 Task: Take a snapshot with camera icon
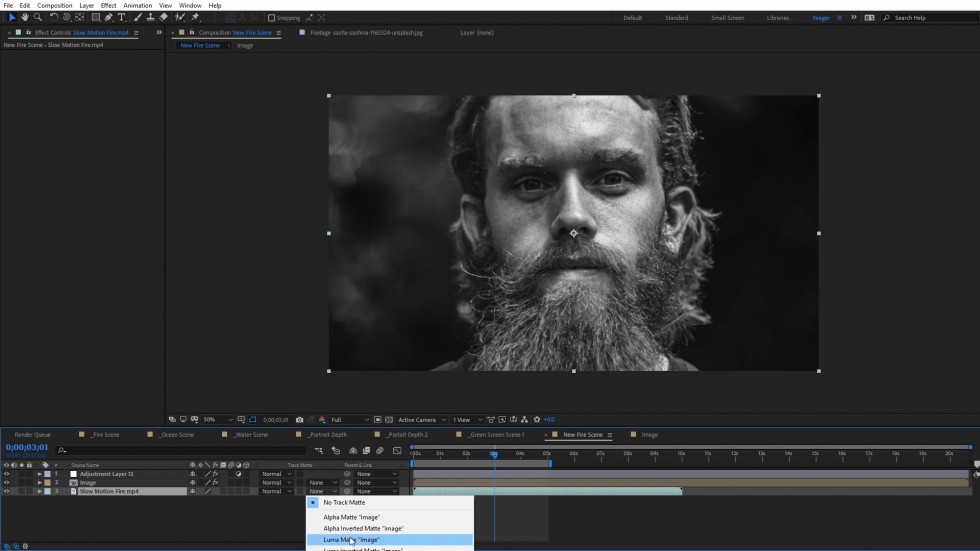tap(299, 420)
